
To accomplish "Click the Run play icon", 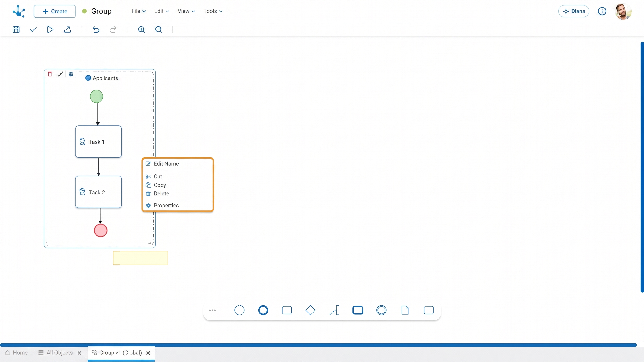I will (50, 29).
